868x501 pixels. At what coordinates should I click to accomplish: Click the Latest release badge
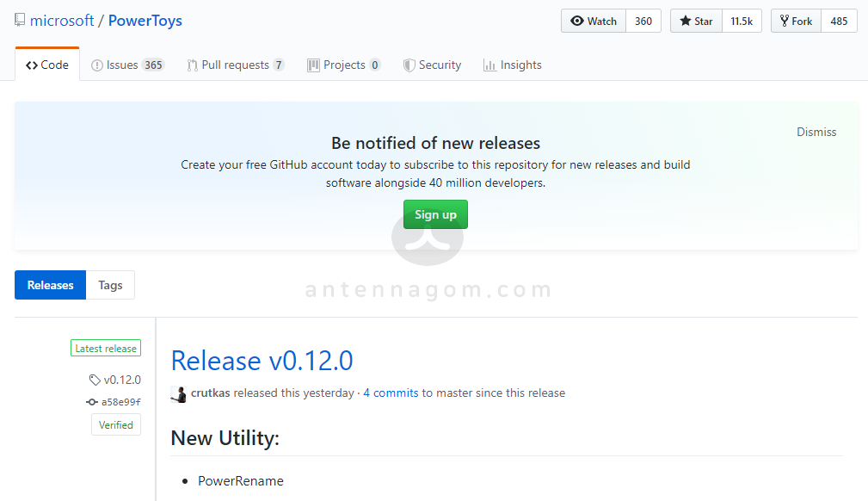tap(106, 348)
